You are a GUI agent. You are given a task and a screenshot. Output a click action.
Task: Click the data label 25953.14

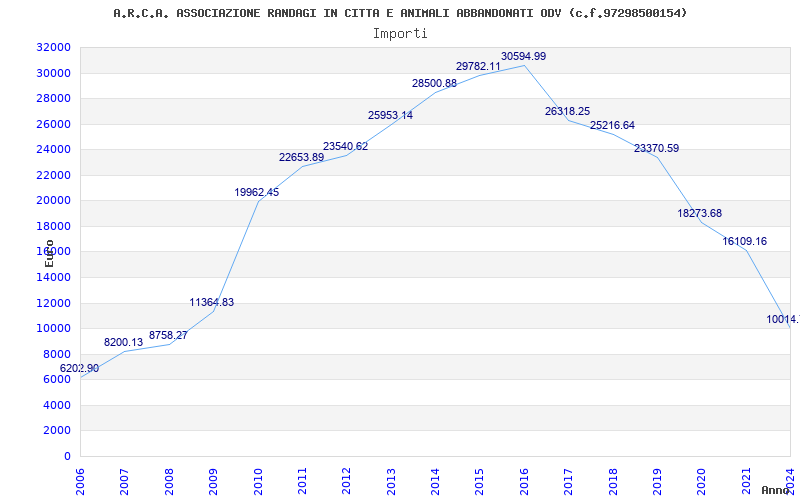click(390, 115)
